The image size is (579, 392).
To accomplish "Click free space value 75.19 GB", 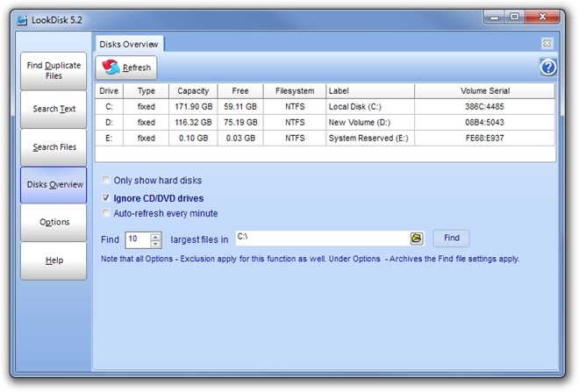I will [240, 122].
